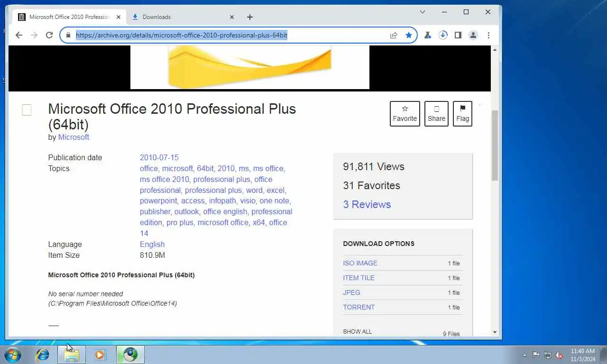This screenshot has width=607, height=364.
Task: Open the ms office 2010 topic link
Action: [164, 179]
